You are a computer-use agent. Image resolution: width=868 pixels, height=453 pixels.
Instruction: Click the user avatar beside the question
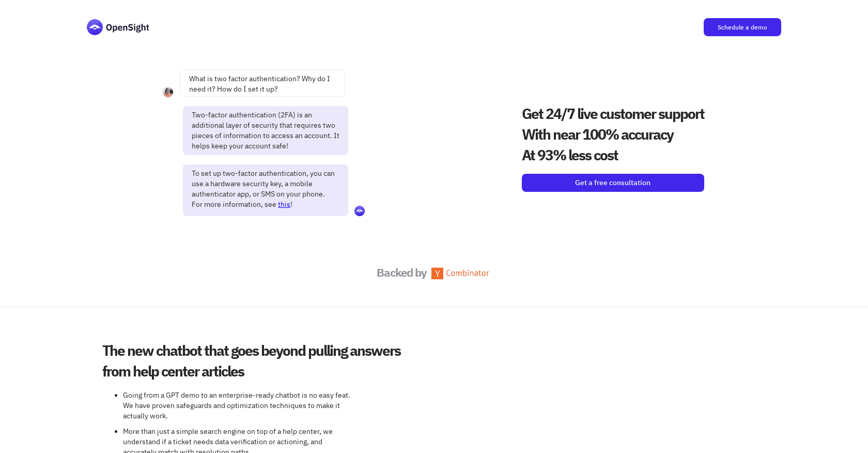point(168,92)
